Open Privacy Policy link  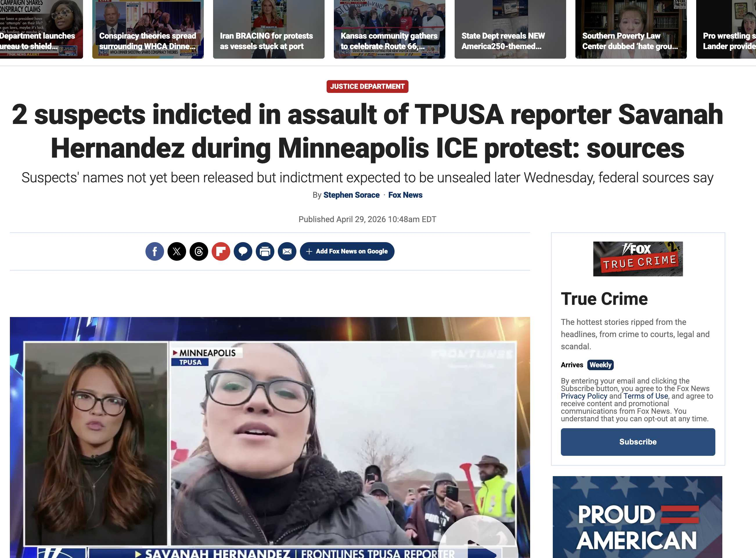584,396
